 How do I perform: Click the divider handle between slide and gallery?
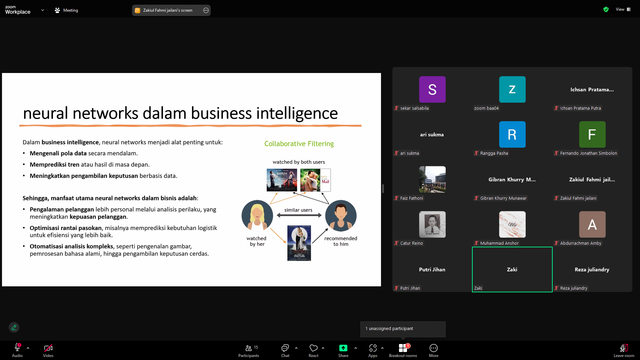click(382, 188)
